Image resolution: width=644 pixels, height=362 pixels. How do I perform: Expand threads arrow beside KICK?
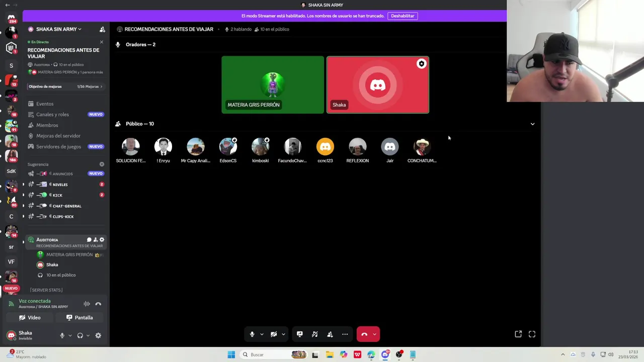[23, 195]
